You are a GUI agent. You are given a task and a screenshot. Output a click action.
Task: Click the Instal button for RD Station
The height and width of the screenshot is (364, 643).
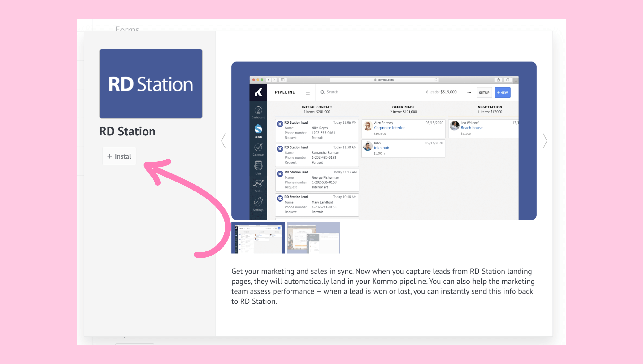click(119, 156)
